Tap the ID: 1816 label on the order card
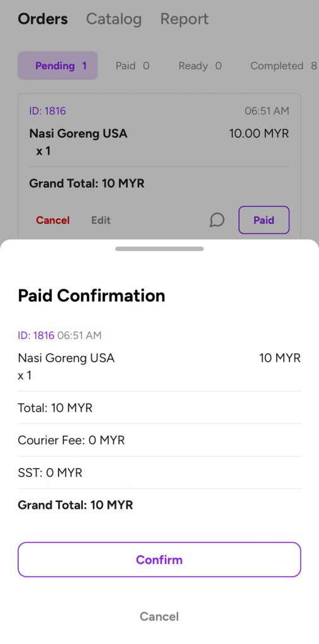The width and height of the screenshot is (319, 644). [x=47, y=111]
